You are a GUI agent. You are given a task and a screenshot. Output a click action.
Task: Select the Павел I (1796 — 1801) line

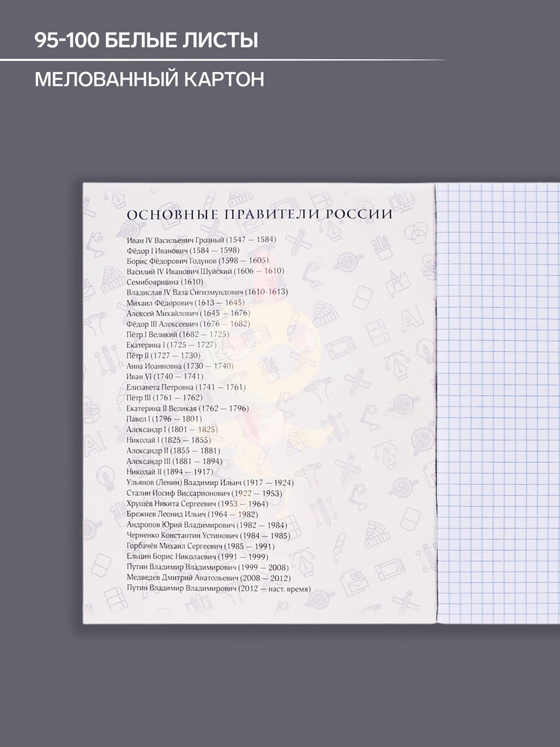click(x=164, y=419)
